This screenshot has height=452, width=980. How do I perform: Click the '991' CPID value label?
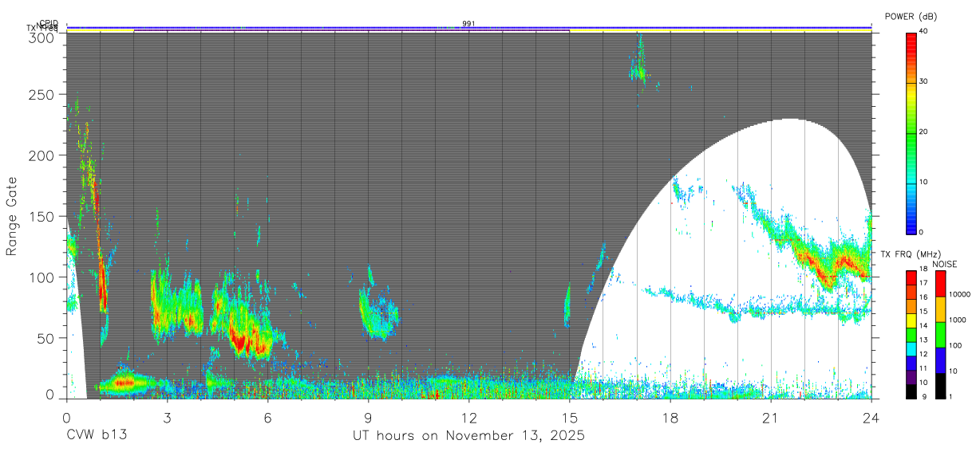tap(468, 24)
